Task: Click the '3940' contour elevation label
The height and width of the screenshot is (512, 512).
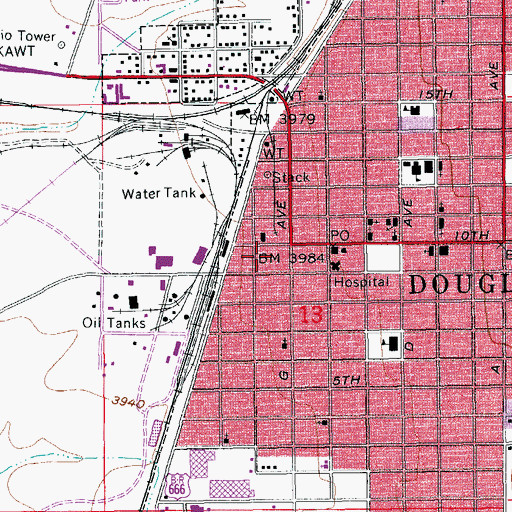Action: click(x=128, y=402)
